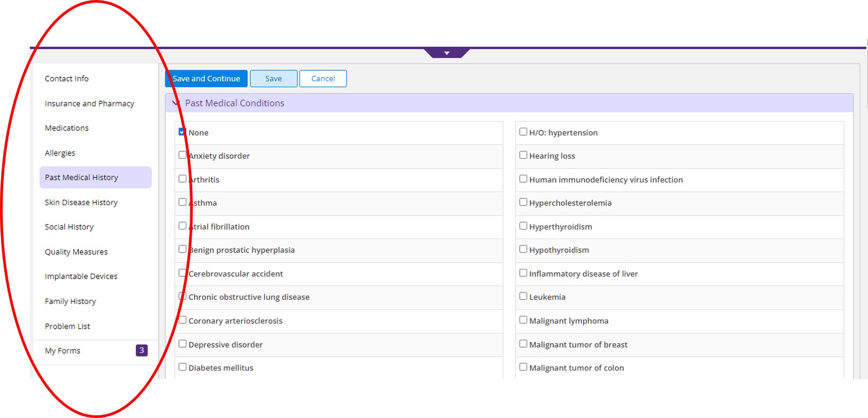Uncheck the None checkbox
This screenshot has width=868, height=418.
(x=182, y=132)
